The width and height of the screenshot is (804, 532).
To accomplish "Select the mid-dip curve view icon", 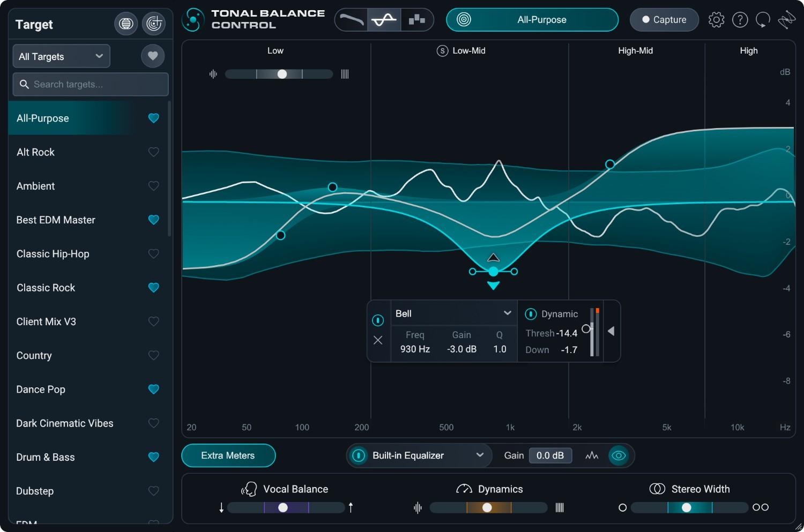I will click(x=383, y=19).
